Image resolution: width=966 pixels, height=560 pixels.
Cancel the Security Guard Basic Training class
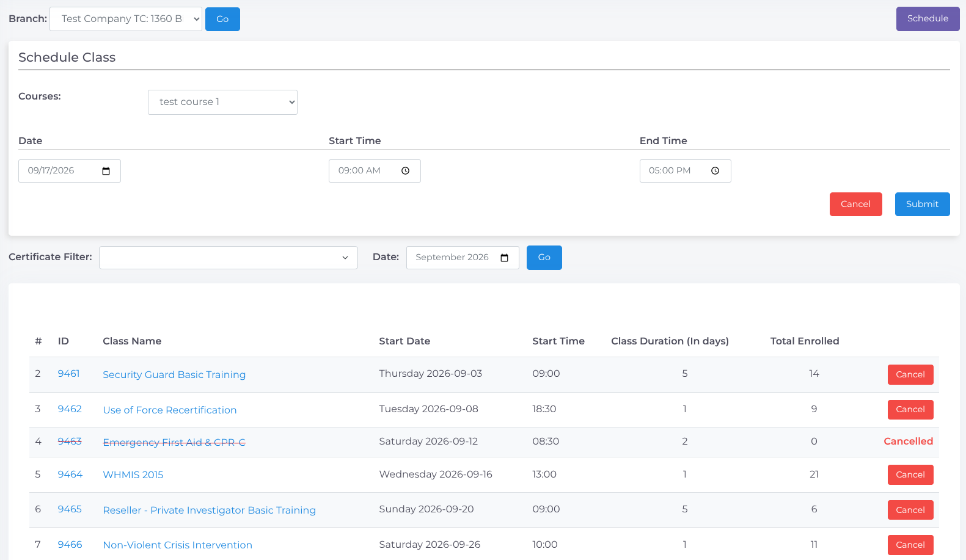click(910, 374)
